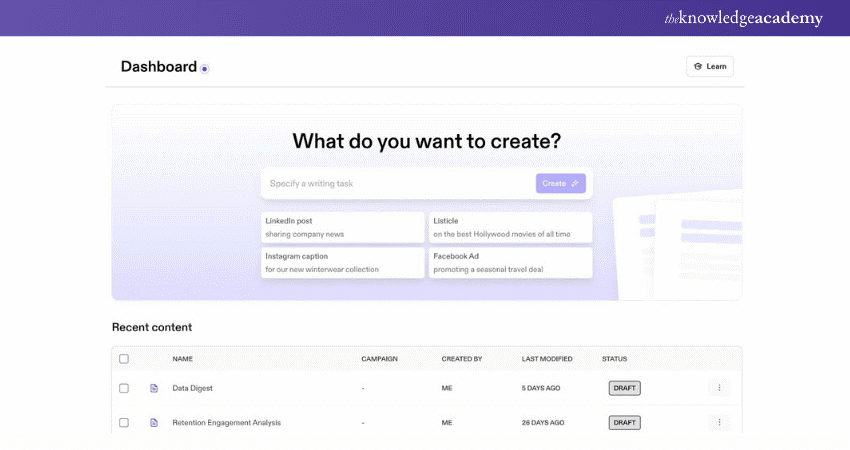Select the Retention Engagement Analysis row checkbox
The image size is (850, 450).
tap(124, 423)
